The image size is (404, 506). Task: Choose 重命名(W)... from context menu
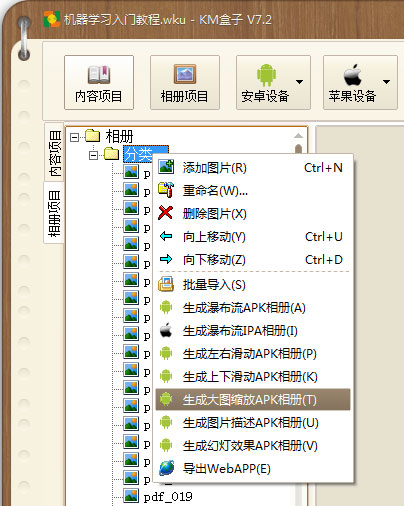tap(253, 191)
